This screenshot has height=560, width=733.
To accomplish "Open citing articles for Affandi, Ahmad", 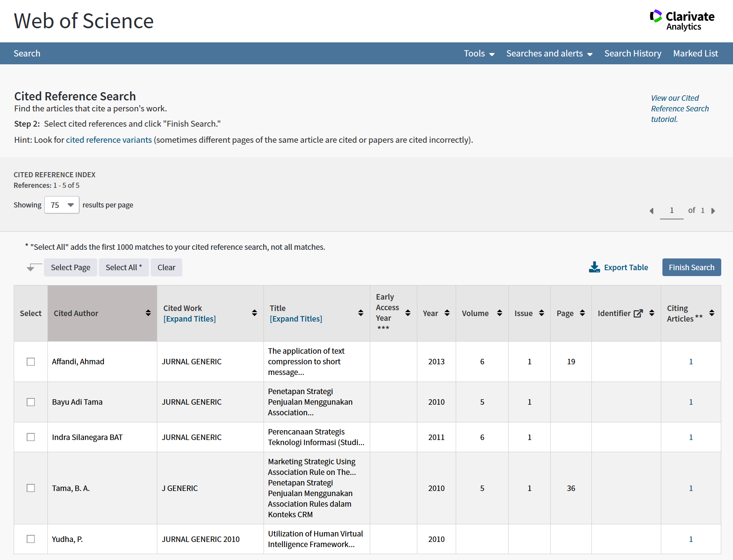I will [691, 362].
